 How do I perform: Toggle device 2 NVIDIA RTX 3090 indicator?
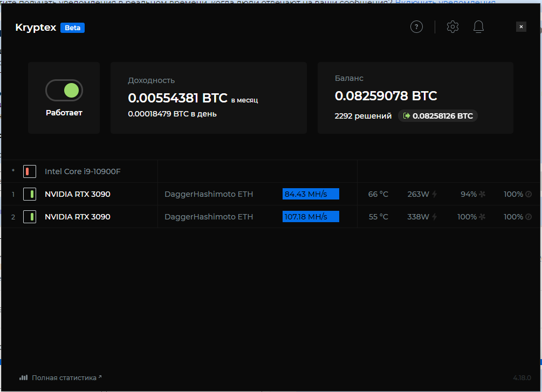click(30, 217)
